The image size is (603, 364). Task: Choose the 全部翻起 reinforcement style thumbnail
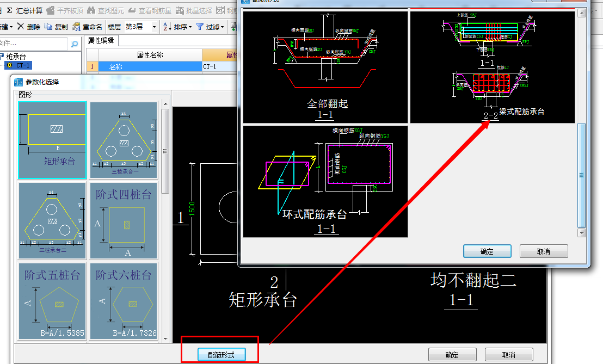325,67
